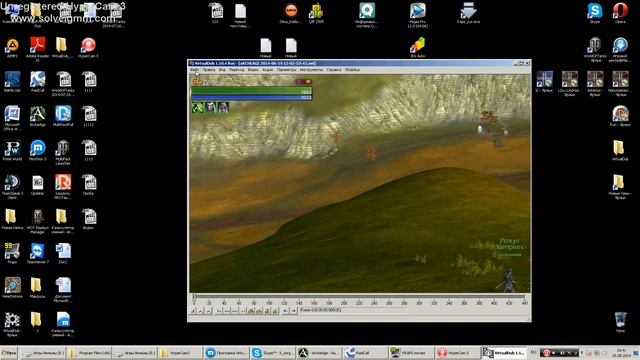
Task: Click the VirtualDub timeline seek slider handle
Action: pos(194,298)
